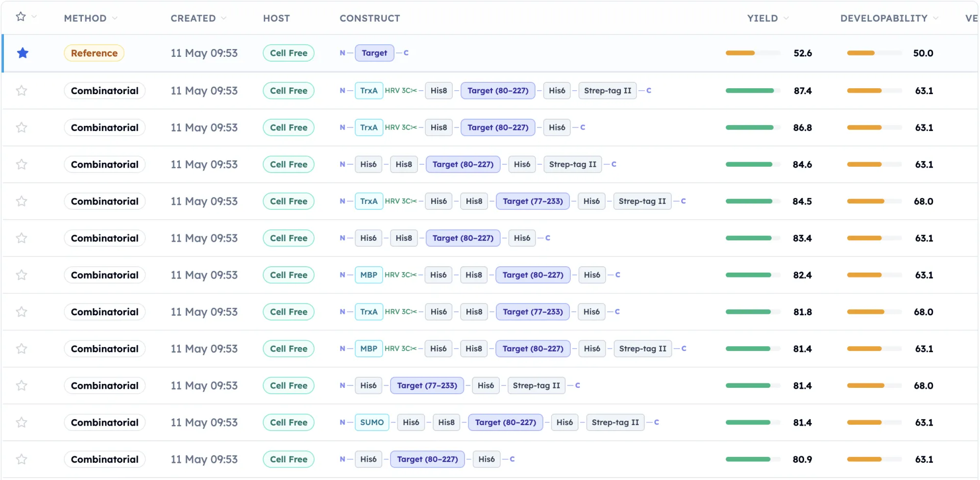Click Target (80-227) in yield 86.8 row
Viewport: 980px width, 480px height.
coord(498,127)
